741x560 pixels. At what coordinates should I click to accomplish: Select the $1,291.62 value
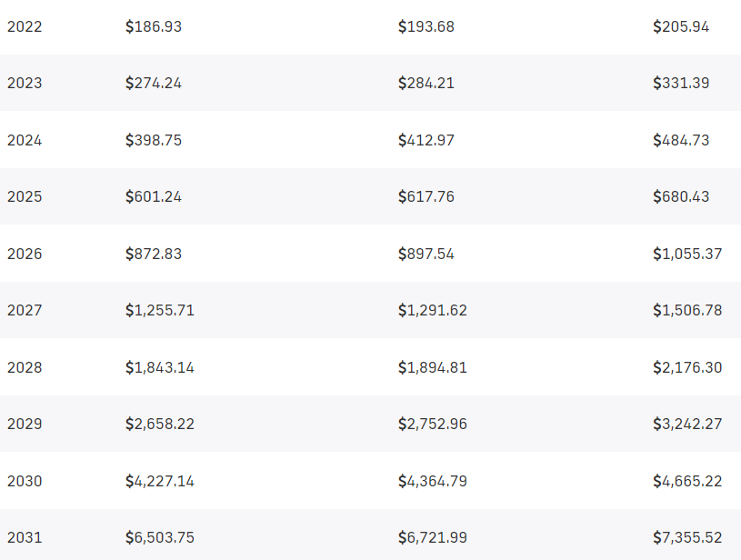[433, 311]
